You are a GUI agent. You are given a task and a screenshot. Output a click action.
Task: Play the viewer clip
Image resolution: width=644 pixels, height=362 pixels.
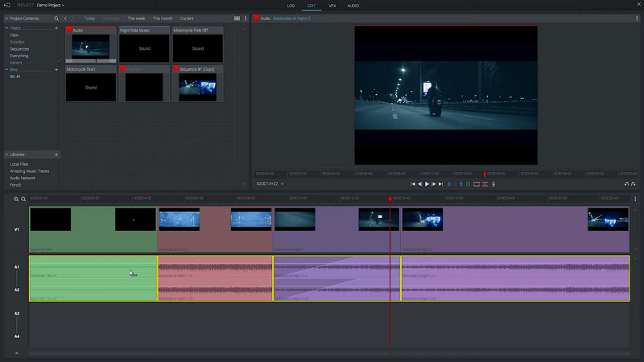coord(427,184)
